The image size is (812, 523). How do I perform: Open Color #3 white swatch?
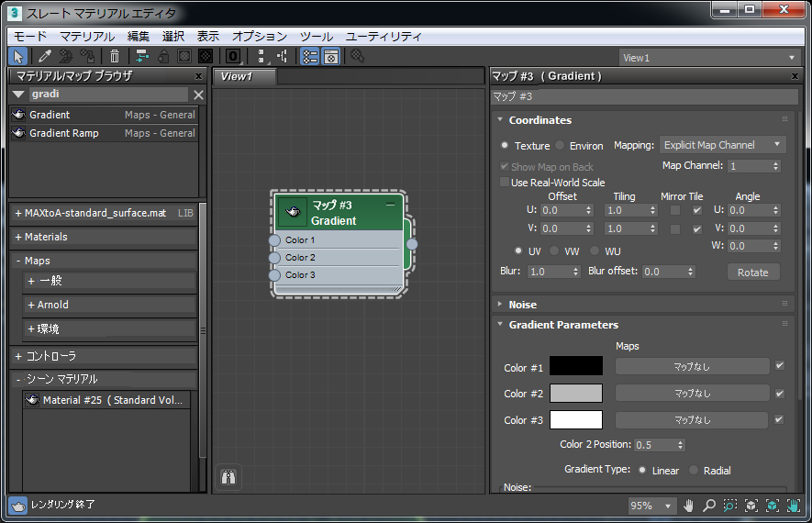click(576, 419)
